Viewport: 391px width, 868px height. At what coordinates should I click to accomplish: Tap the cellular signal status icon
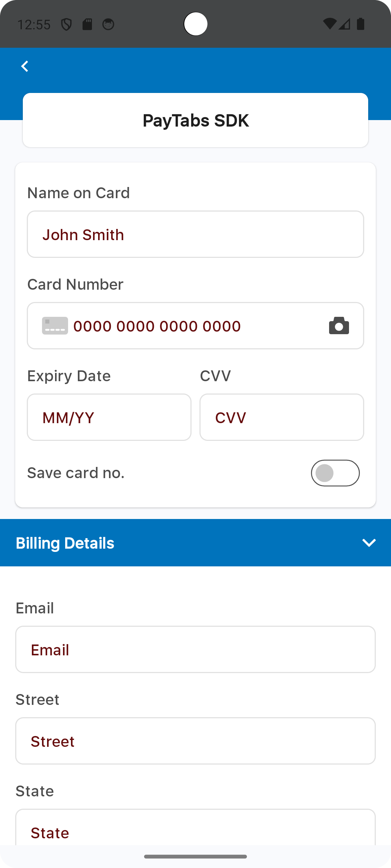[345, 24]
